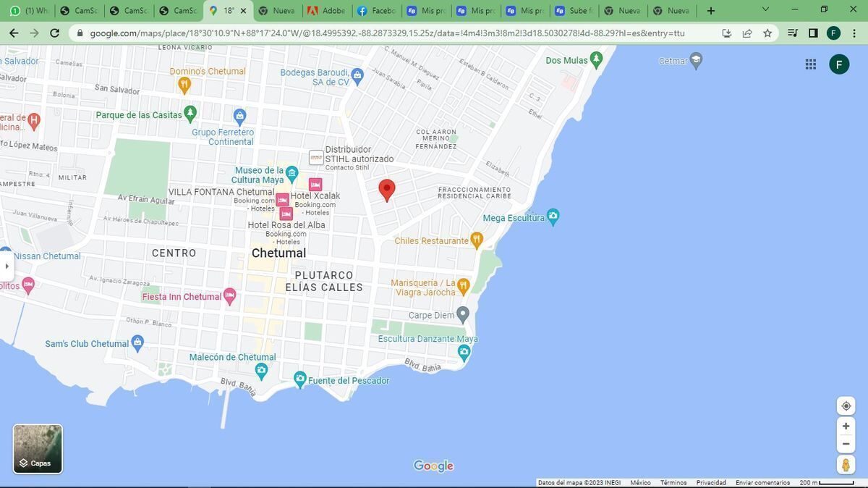
Task: Select Cetmar school marker
Action: click(697, 60)
